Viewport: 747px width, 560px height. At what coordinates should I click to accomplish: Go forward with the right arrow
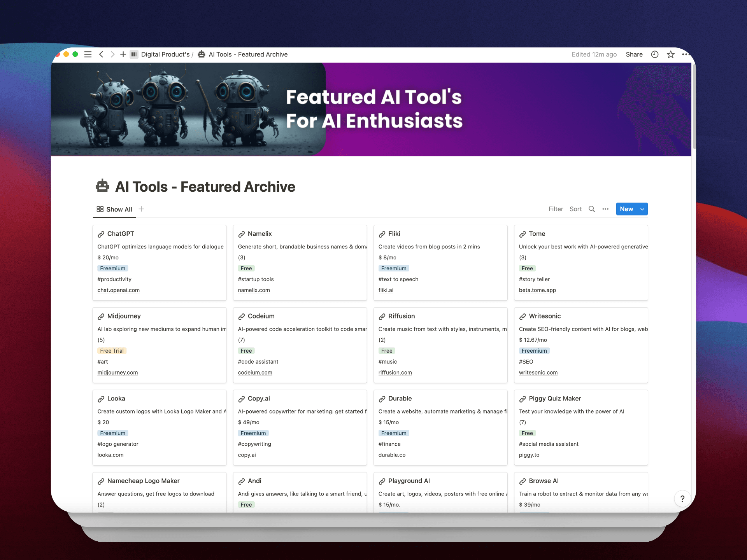(112, 54)
